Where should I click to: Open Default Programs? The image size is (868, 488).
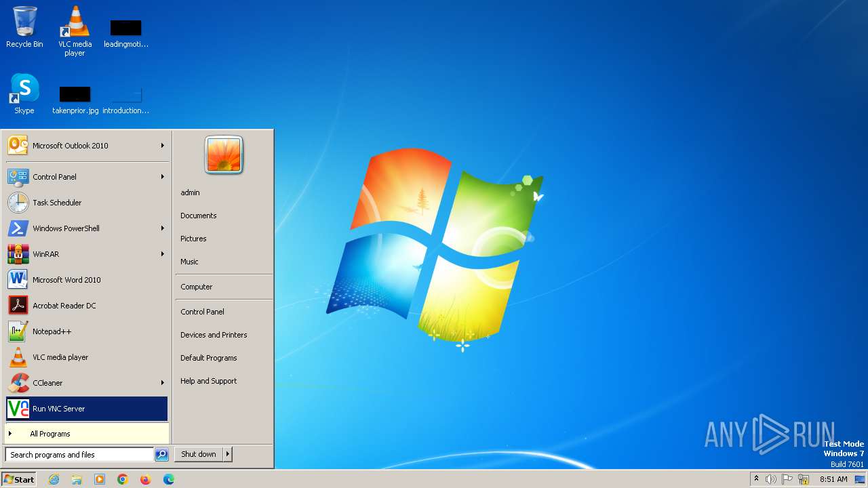tap(209, 358)
